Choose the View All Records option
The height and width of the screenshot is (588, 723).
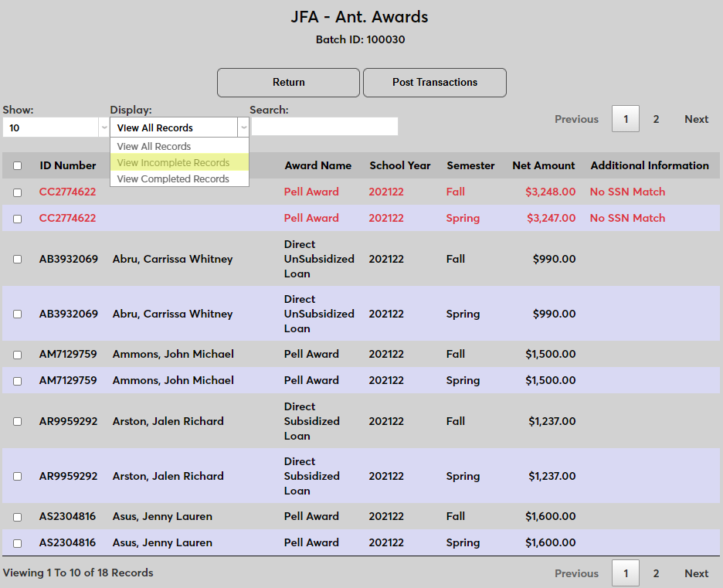coord(153,146)
